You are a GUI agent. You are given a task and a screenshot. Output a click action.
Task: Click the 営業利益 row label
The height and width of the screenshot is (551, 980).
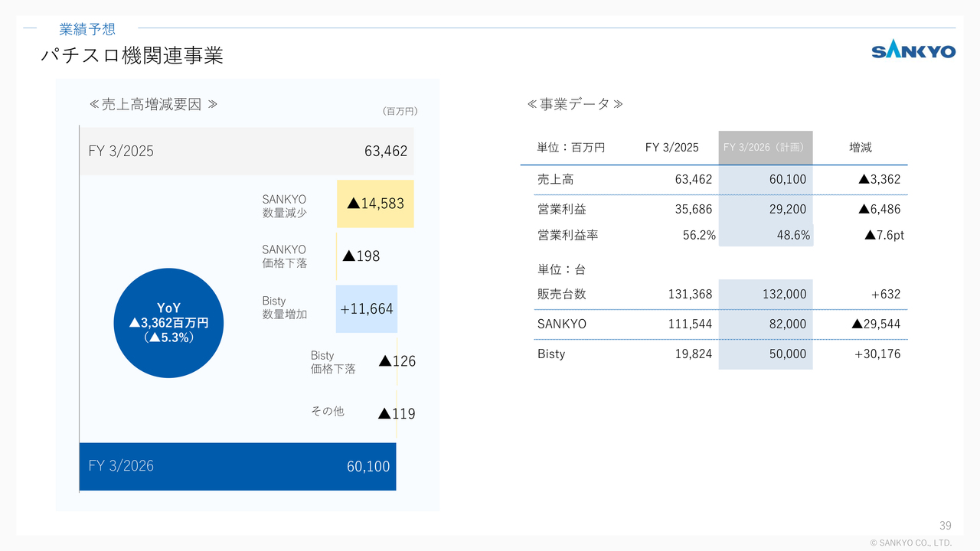[562, 209]
